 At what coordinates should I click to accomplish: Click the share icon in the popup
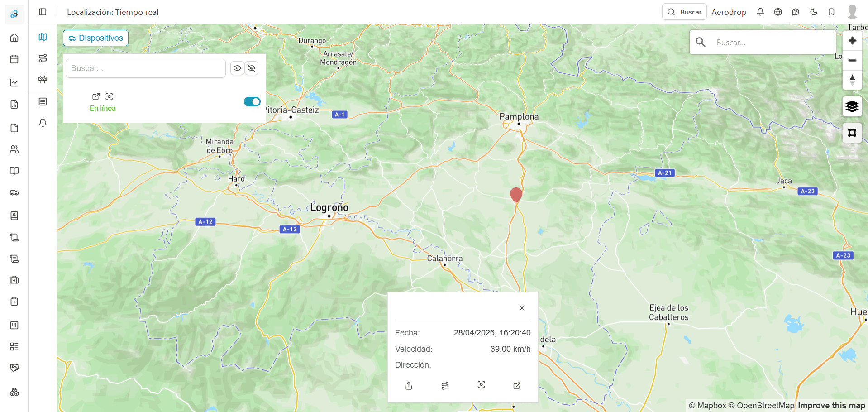tap(409, 386)
